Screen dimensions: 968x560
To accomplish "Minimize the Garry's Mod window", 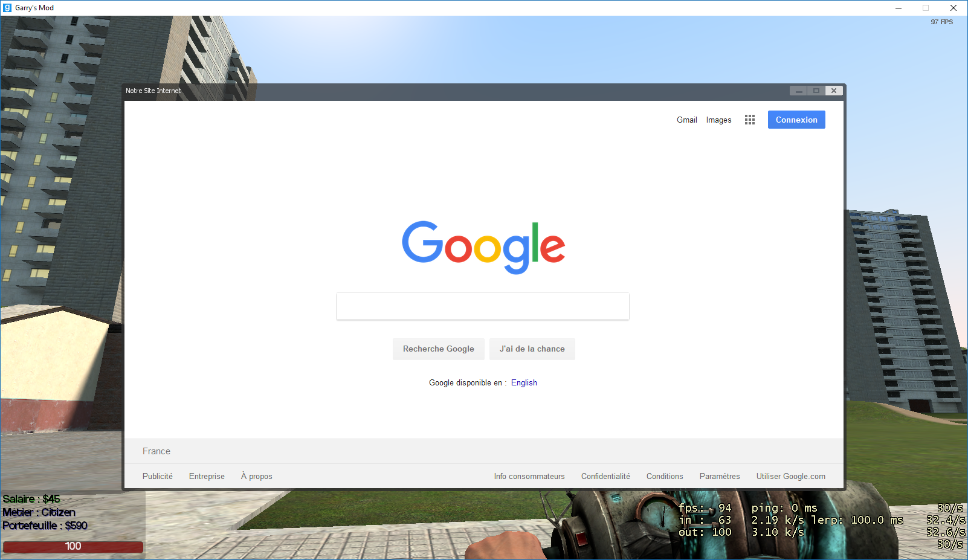I will (899, 8).
